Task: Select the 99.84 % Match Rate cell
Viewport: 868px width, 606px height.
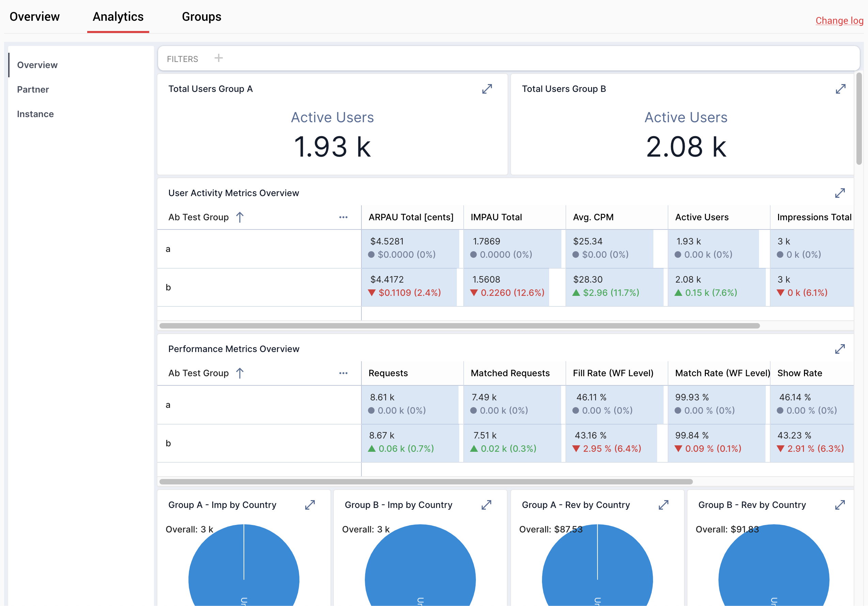Action: point(719,443)
